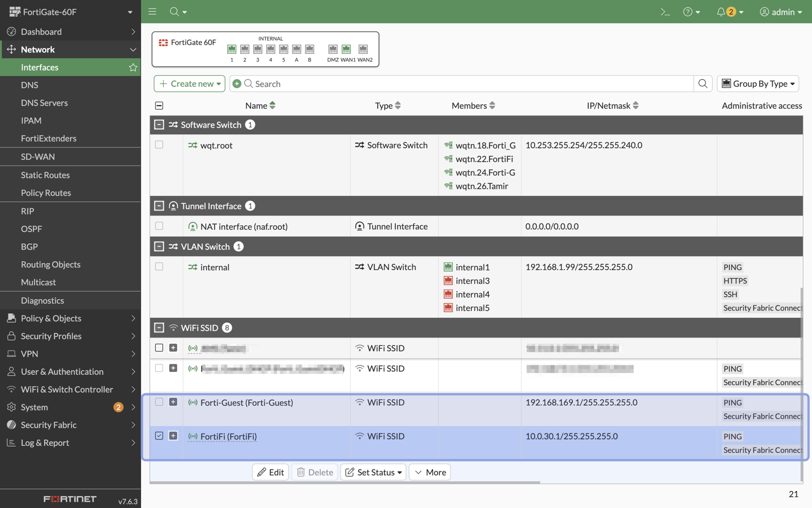Select the Forti-Guest interface checkbox
The image size is (812, 508).
[159, 402]
